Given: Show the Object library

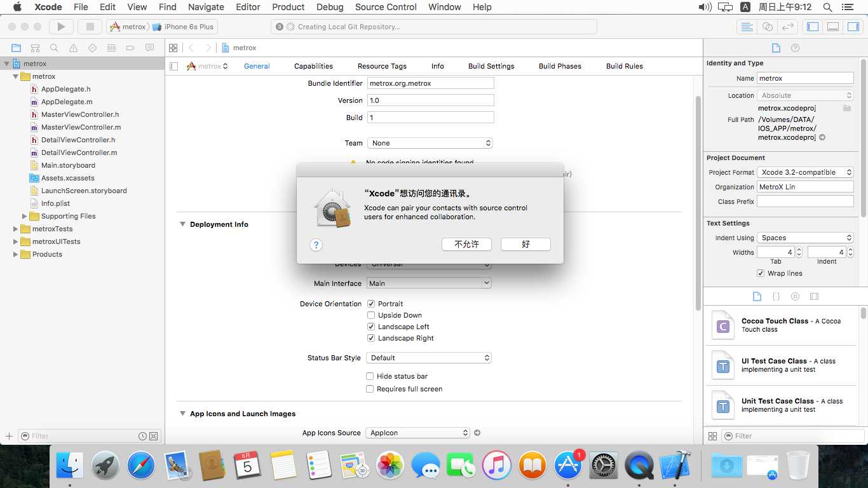Looking at the screenshot, I should pyautogui.click(x=795, y=297).
